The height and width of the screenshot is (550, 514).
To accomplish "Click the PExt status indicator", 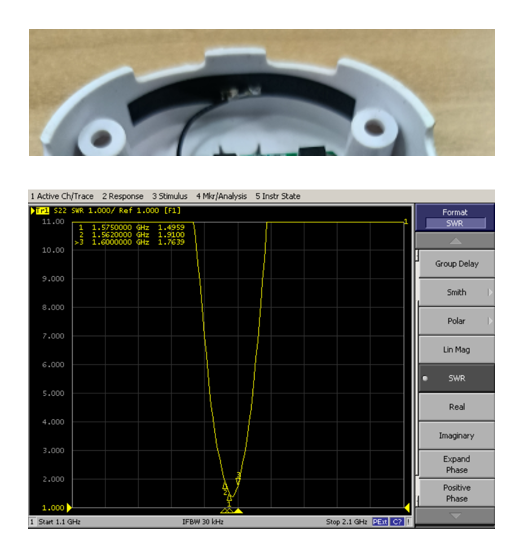I will point(380,522).
